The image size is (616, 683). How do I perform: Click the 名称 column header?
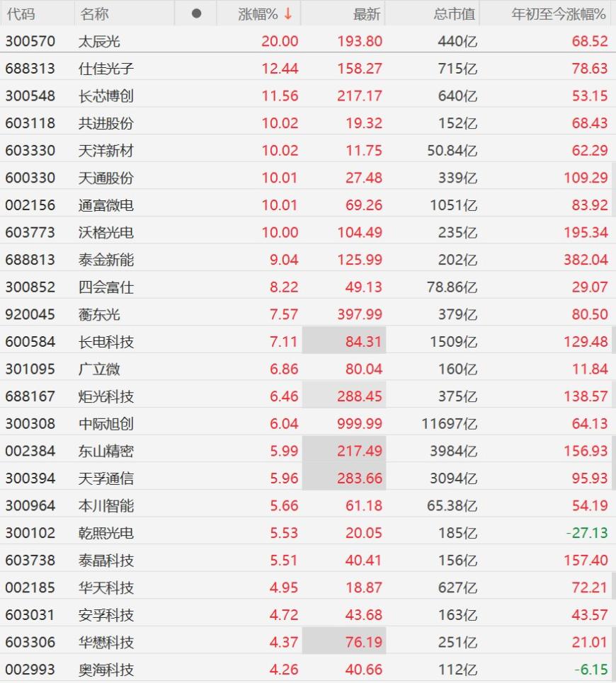94,14
